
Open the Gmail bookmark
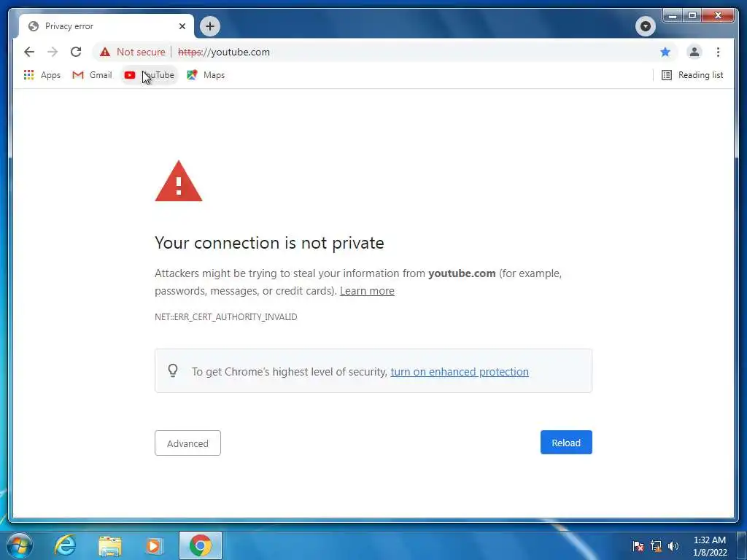pos(92,75)
